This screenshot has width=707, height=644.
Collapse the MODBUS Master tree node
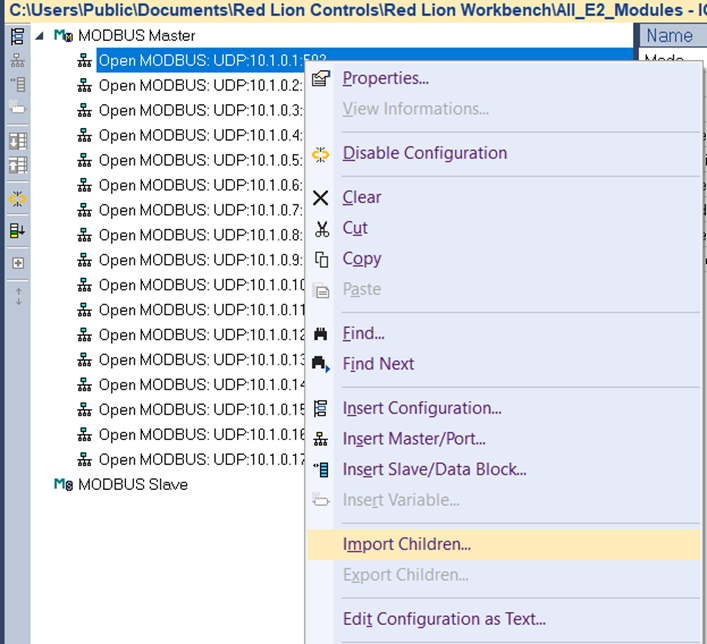40,36
